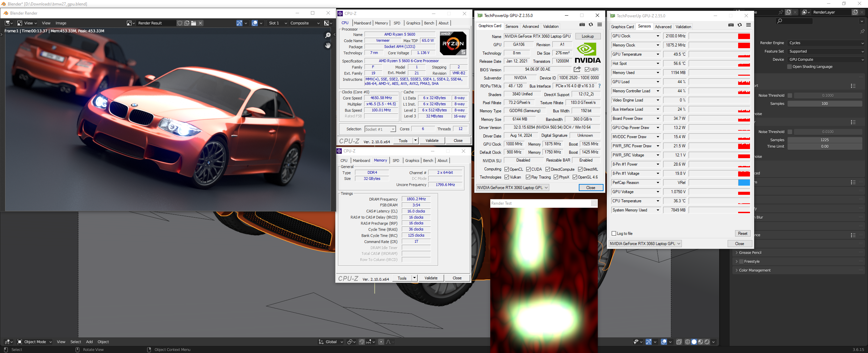Expand Grease Pencil panel

[750, 253]
